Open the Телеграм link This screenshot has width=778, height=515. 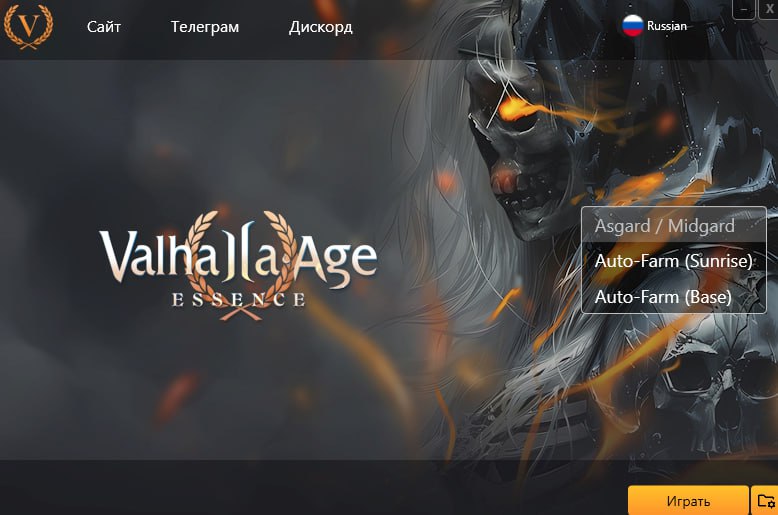point(204,27)
